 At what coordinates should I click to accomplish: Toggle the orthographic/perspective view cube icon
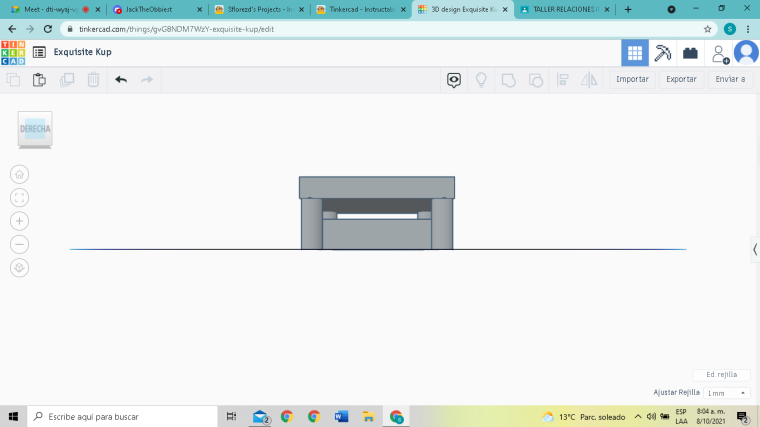[19, 268]
